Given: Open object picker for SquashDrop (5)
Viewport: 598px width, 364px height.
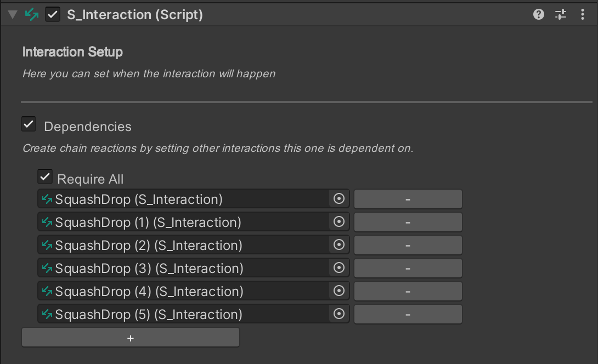Looking at the screenshot, I should (339, 314).
